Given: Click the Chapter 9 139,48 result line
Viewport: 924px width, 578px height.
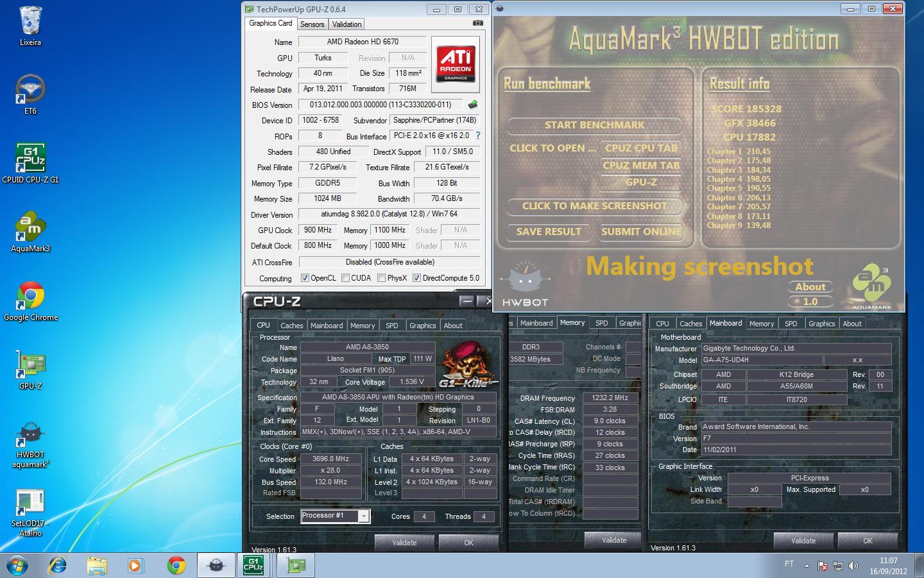Looking at the screenshot, I should tap(739, 225).
